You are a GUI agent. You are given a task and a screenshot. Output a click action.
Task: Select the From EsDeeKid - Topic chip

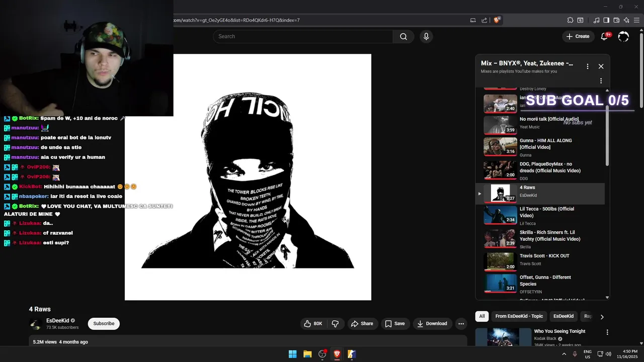[519, 316]
